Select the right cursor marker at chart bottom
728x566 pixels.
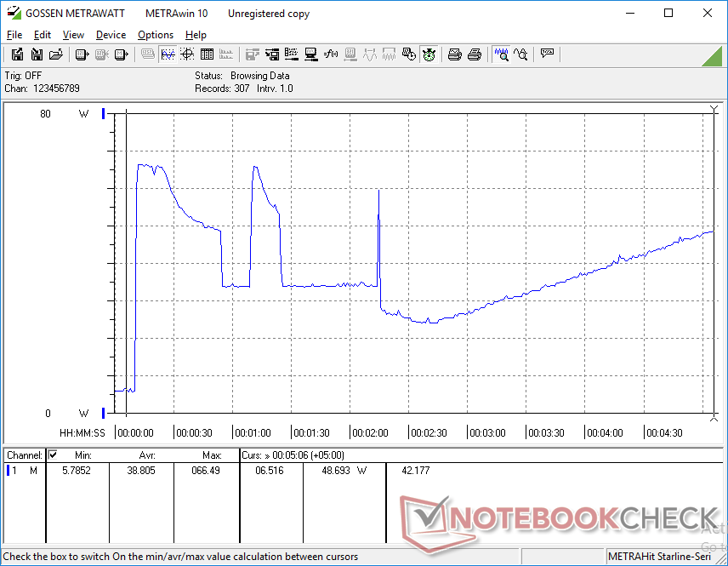click(714, 418)
